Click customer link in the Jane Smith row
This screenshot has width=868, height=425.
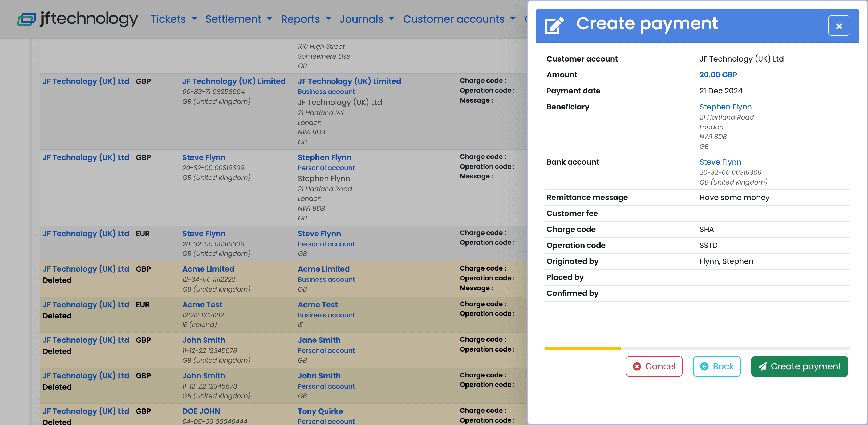(86, 340)
